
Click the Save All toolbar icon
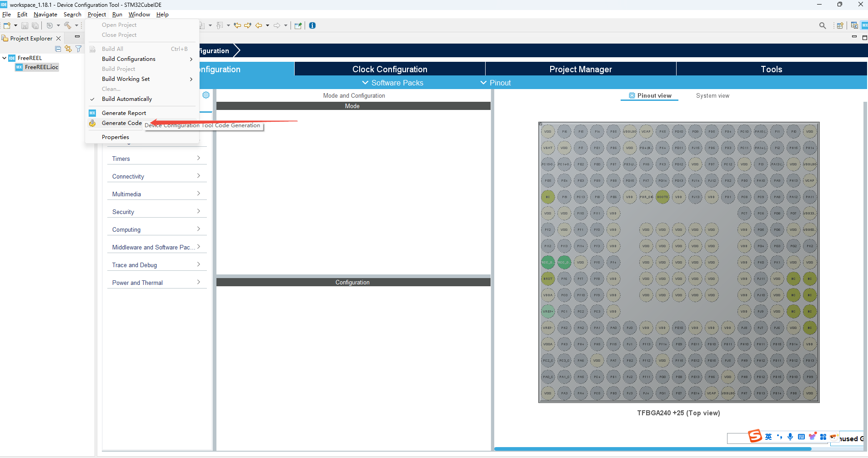point(35,25)
